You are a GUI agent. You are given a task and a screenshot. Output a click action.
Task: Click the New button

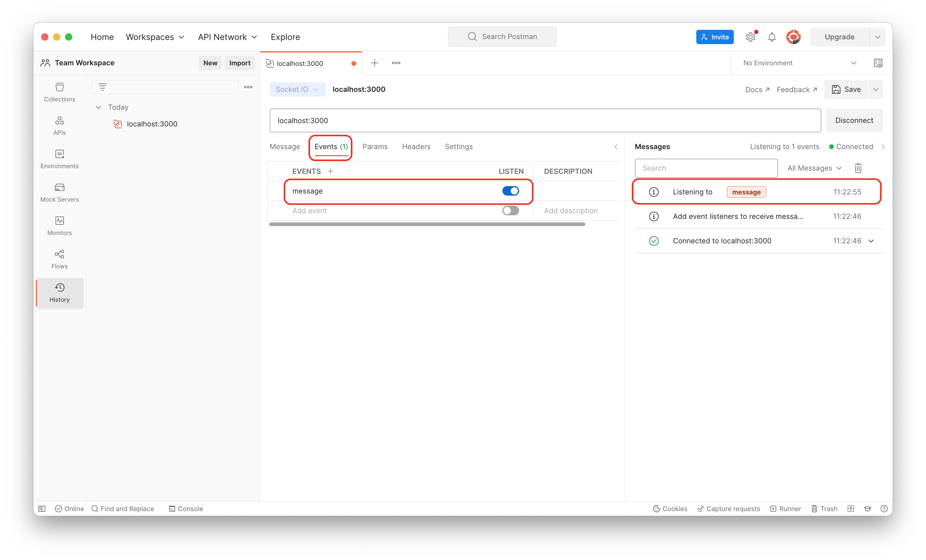click(x=210, y=63)
